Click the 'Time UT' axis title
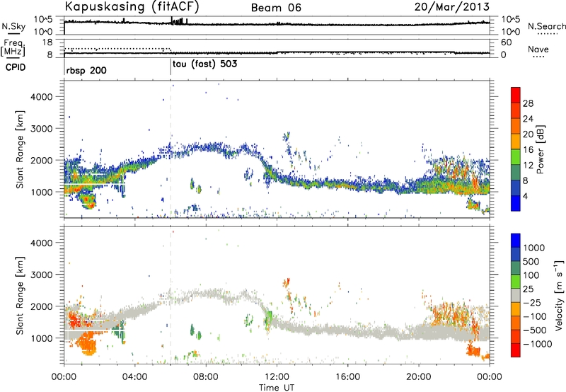The height and width of the screenshot is (392, 566). pyautogui.click(x=277, y=388)
